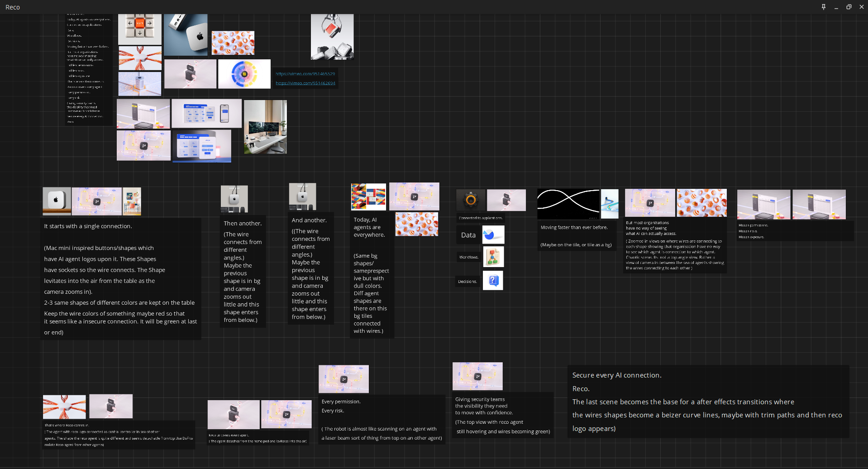Image resolution: width=868 pixels, height=469 pixels.
Task: Select the flowchart icon beside Workflows
Action: point(493,257)
